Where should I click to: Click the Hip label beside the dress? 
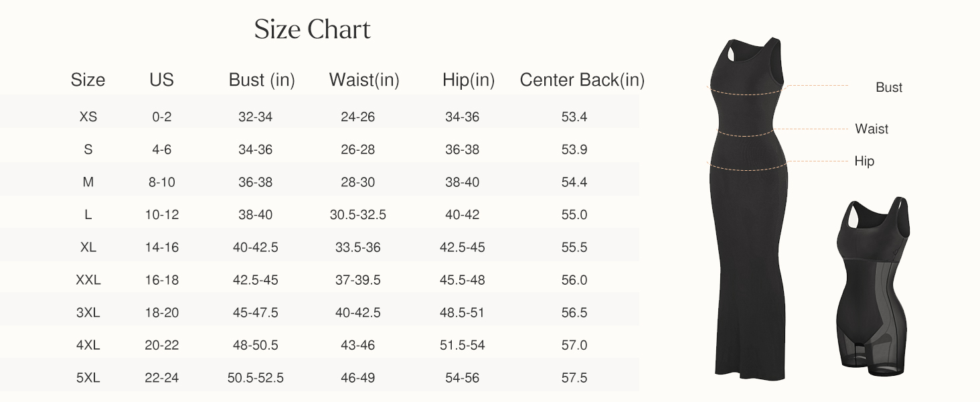pos(864,161)
